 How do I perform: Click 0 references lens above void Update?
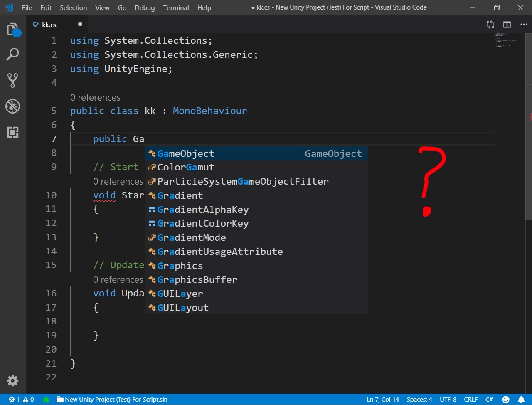pyautogui.click(x=118, y=279)
